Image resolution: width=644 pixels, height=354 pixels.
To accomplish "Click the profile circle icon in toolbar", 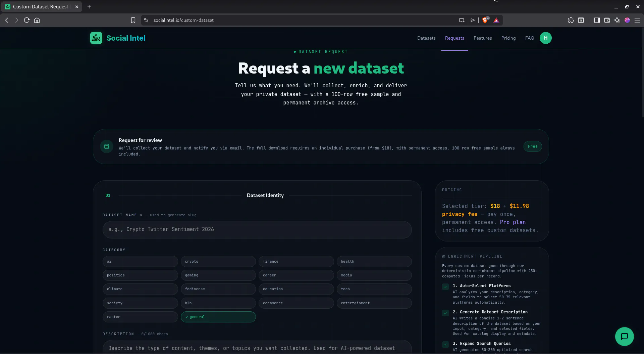I will point(627,20).
